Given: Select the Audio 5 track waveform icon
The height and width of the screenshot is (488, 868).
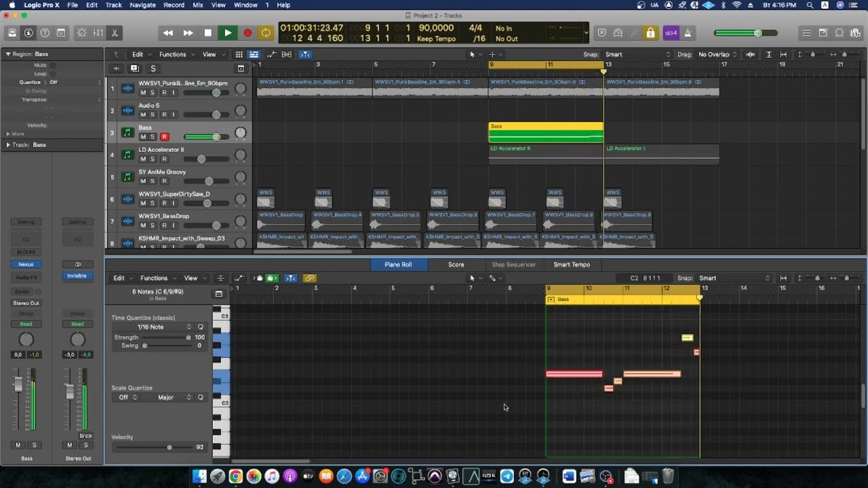Looking at the screenshot, I should pyautogui.click(x=127, y=110).
